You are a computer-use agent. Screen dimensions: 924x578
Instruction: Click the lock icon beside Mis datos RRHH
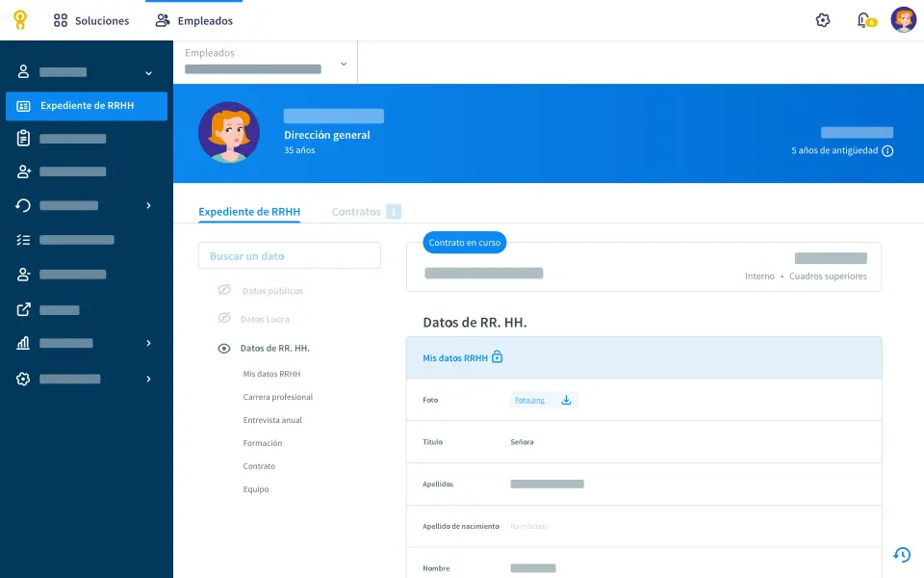click(x=497, y=357)
